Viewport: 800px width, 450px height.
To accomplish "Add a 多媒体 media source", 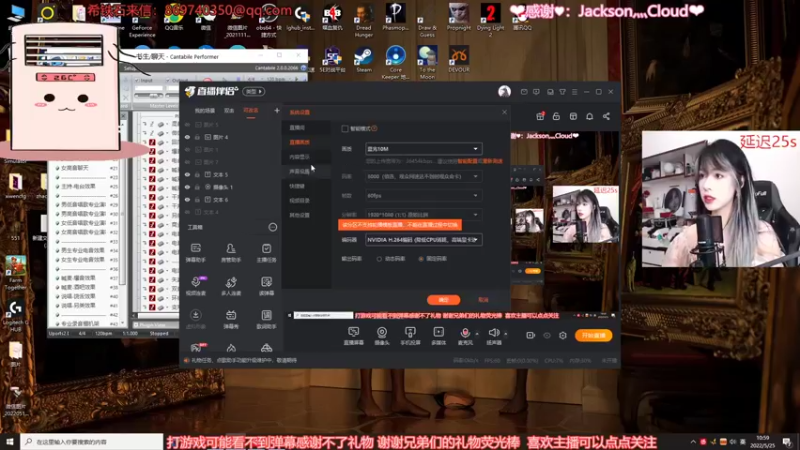I will [x=438, y=336].
